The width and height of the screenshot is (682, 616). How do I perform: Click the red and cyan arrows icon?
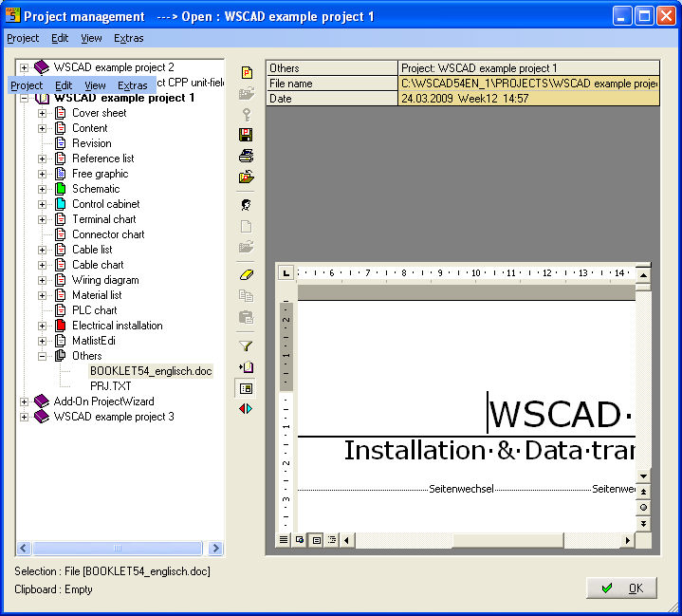pyautogui.click(x=246, y=409)
